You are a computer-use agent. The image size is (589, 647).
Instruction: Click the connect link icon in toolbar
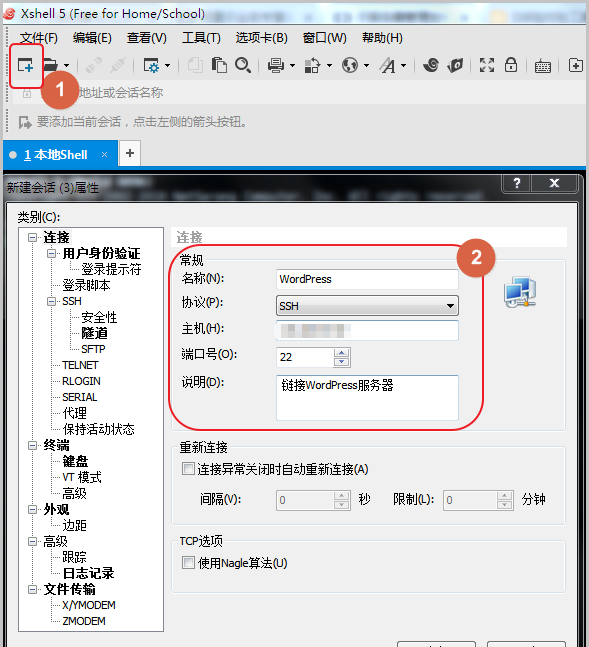(x=93, y=65)
